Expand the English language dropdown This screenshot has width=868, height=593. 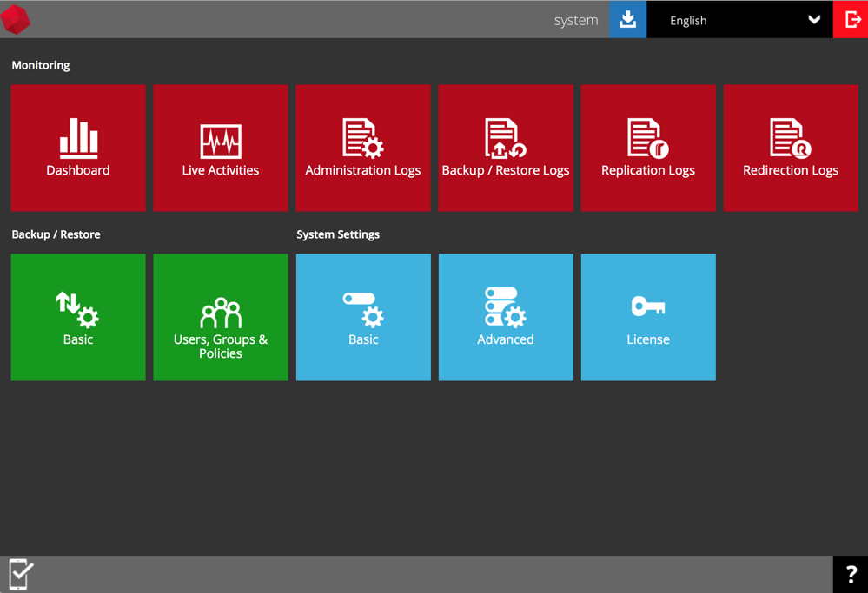(x=739, y=19)
